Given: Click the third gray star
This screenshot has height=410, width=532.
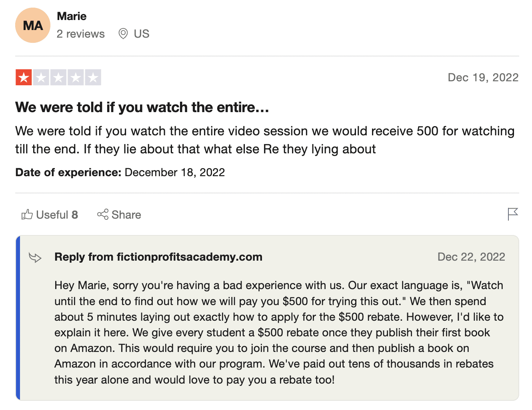Looking at the screenshot, I should [58, 77].
